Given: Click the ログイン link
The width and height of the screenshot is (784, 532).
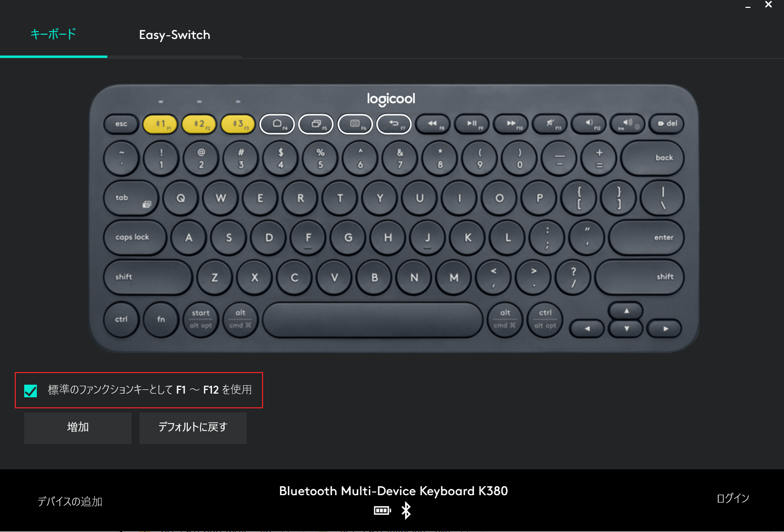Looking at the screenshot, I should pyautogui.click(x=733, y=498).
